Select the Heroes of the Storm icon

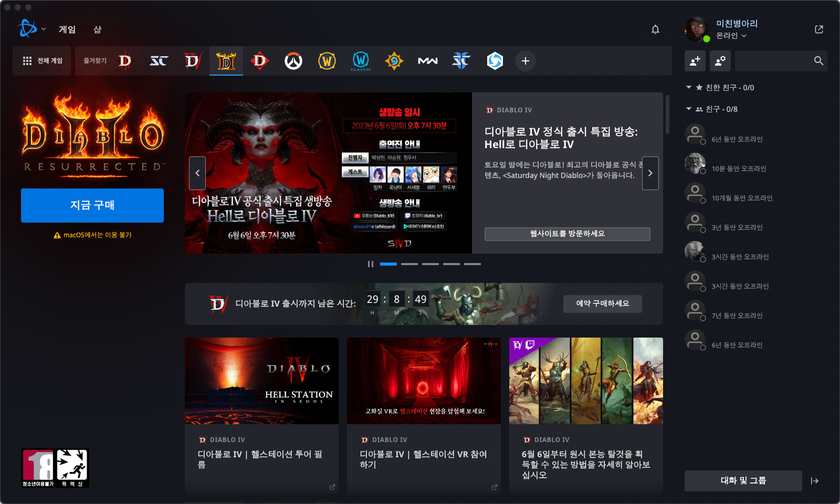point(495,61)
